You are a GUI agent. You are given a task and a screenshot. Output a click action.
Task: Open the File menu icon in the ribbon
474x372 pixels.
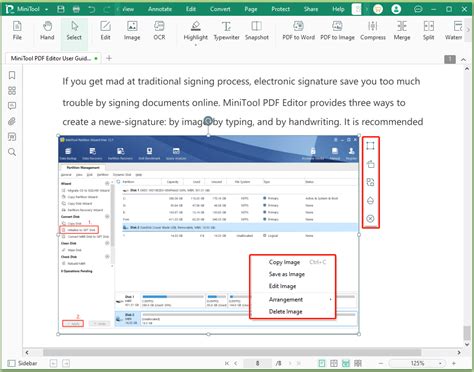click(17, 30)
